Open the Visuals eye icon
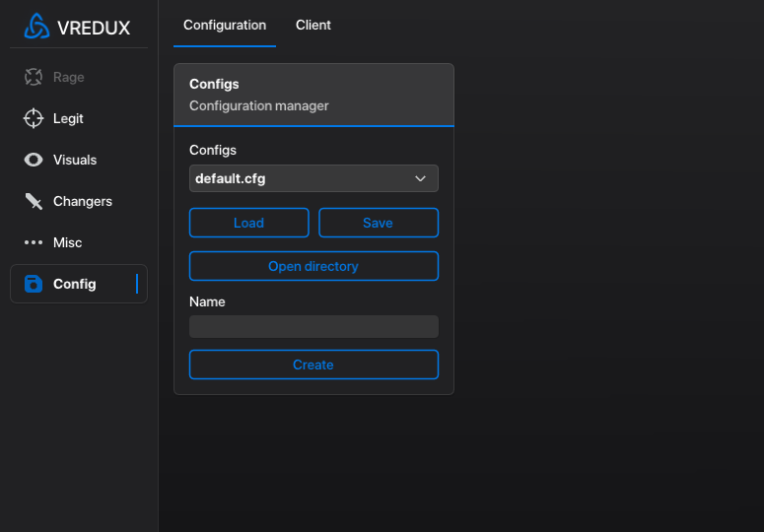 pyautogui.click(x=34, y=160)
